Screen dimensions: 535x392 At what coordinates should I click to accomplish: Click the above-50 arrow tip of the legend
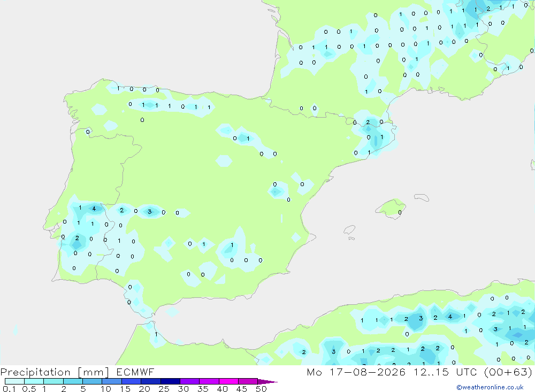click(268, 381)
